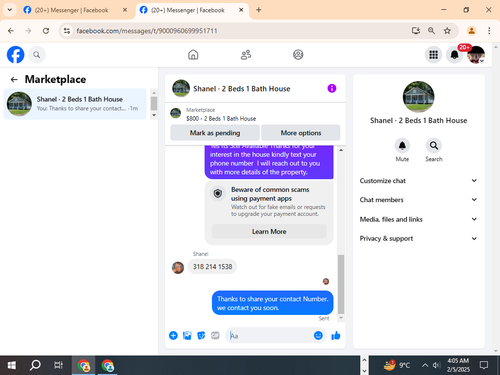Close the first Messenger tab
Viewport: 500px width, 375px height.
coord(125,10)
